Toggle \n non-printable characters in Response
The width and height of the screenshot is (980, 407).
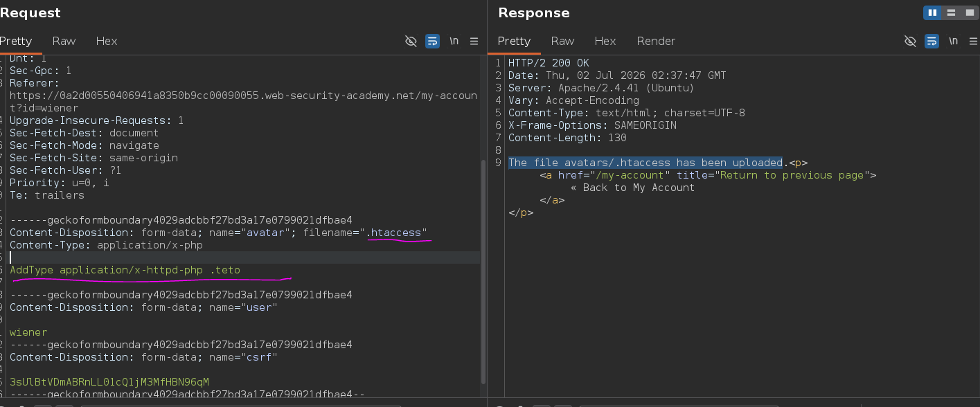(954, 42)
